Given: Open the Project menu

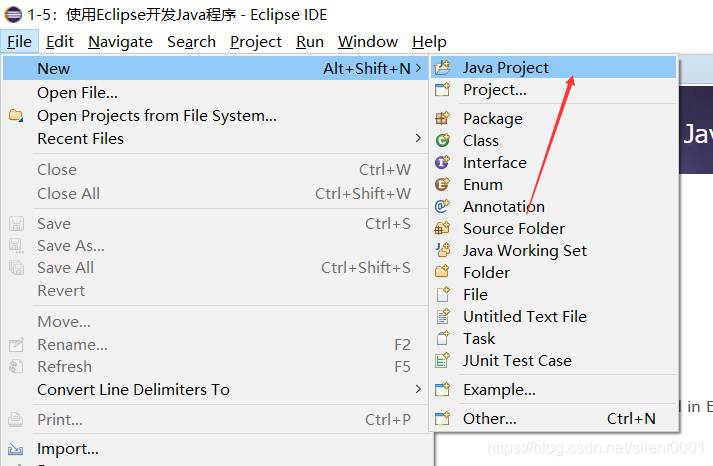Looking at the screenshot, I should 256,42.
